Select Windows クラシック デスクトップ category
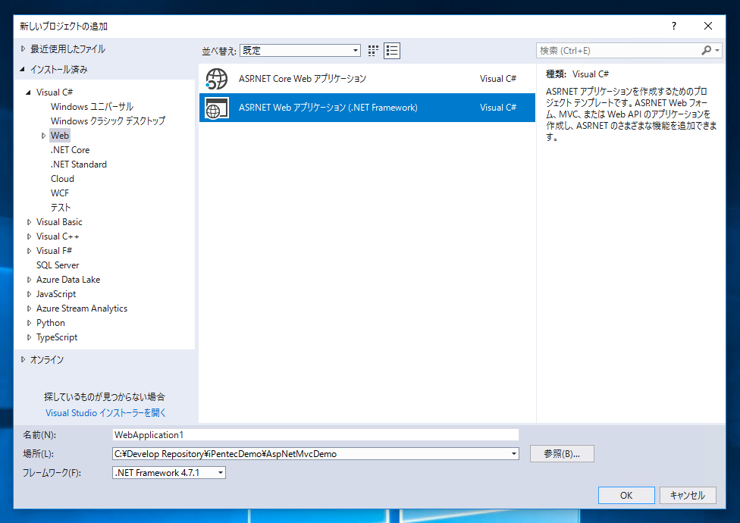740x523 pixels. tap(108, 121)
